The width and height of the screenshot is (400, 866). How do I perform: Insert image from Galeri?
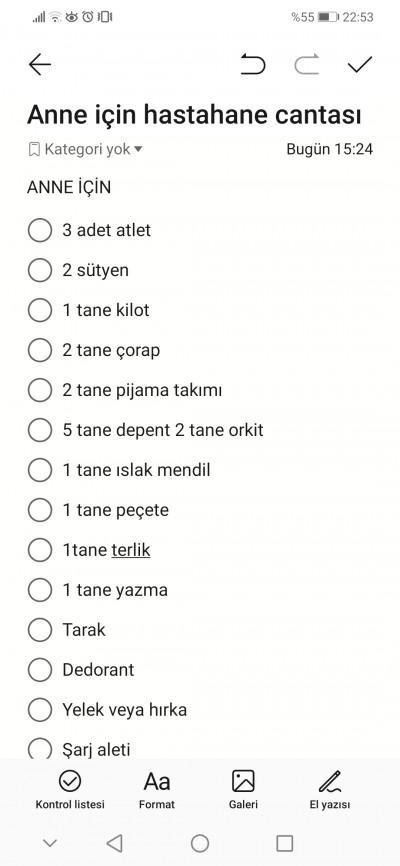click(x=243, y=790)
